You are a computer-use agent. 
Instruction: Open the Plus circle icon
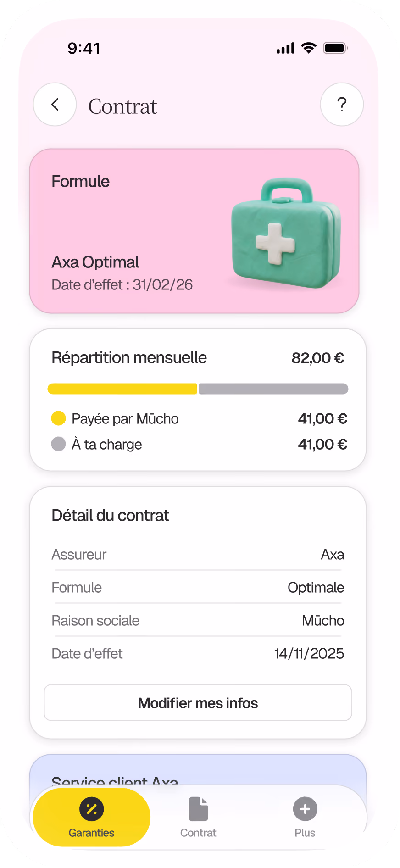click(305, 809)
